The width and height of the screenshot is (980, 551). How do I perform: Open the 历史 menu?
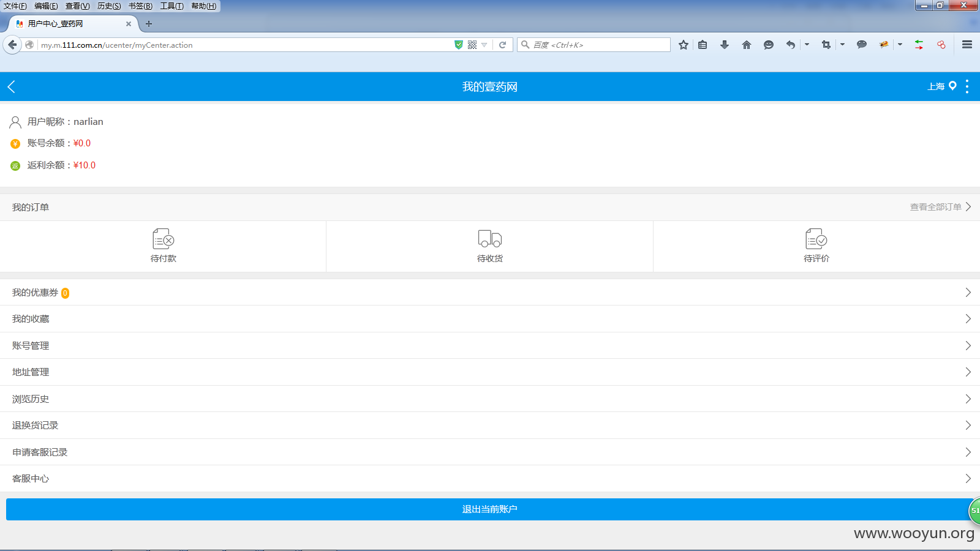point(109,6)
